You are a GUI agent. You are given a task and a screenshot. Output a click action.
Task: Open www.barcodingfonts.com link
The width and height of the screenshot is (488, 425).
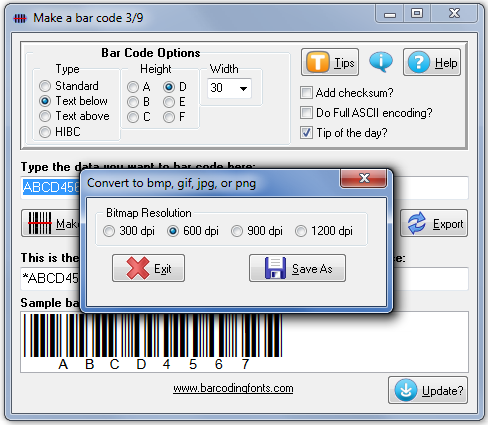(233, 389)
